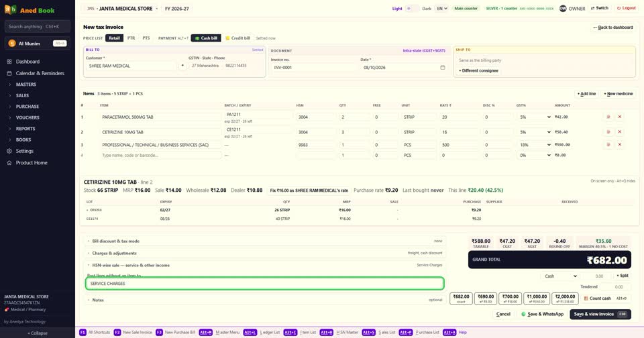The image size is (644, 338).
Task: Select the Cash bill payment option
Action: (206, 38)
